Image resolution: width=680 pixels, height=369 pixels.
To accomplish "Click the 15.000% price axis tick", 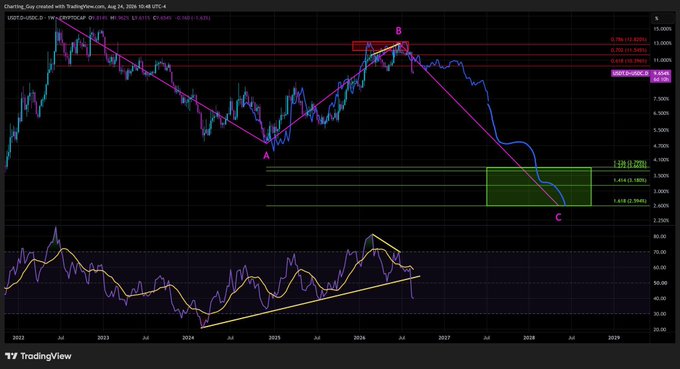I will click(x=662, y=29).
